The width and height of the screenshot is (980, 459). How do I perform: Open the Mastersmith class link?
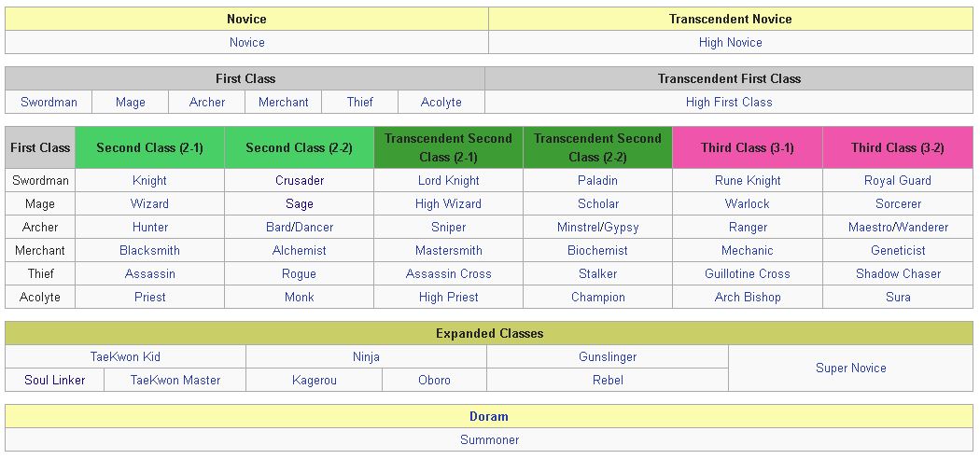pos(448,250)
